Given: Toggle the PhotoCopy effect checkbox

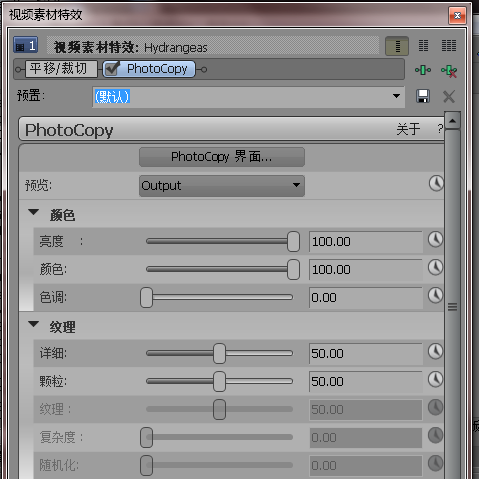Looking at the screenshot, I should pyautogui.click(x=112, y=69).
